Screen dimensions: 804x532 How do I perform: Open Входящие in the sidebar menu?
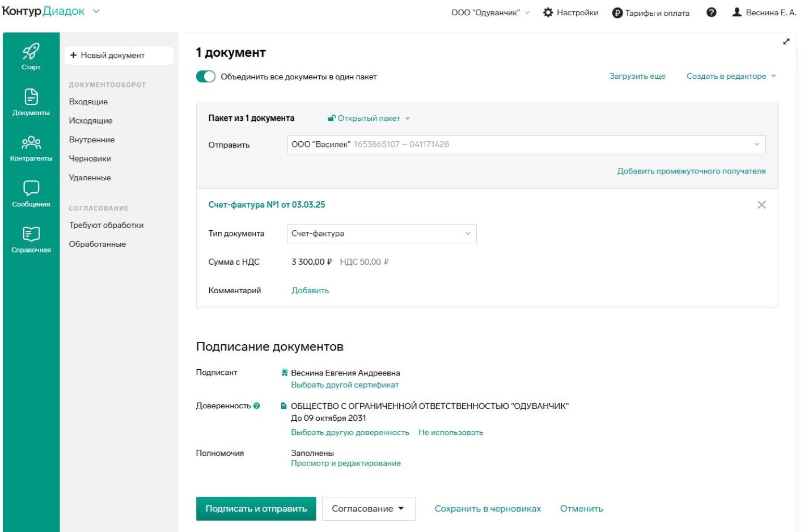coord(88,102)
